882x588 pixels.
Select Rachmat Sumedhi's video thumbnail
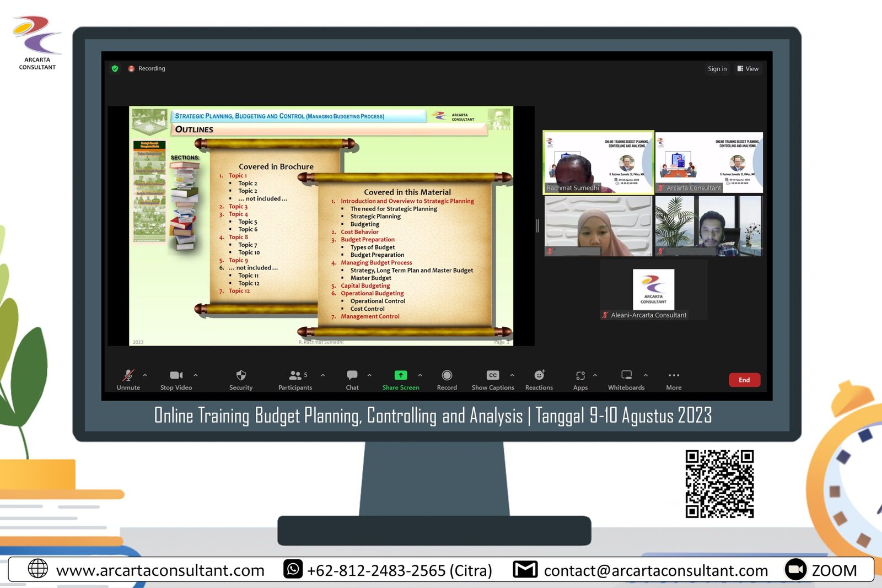tap(598, 162)
